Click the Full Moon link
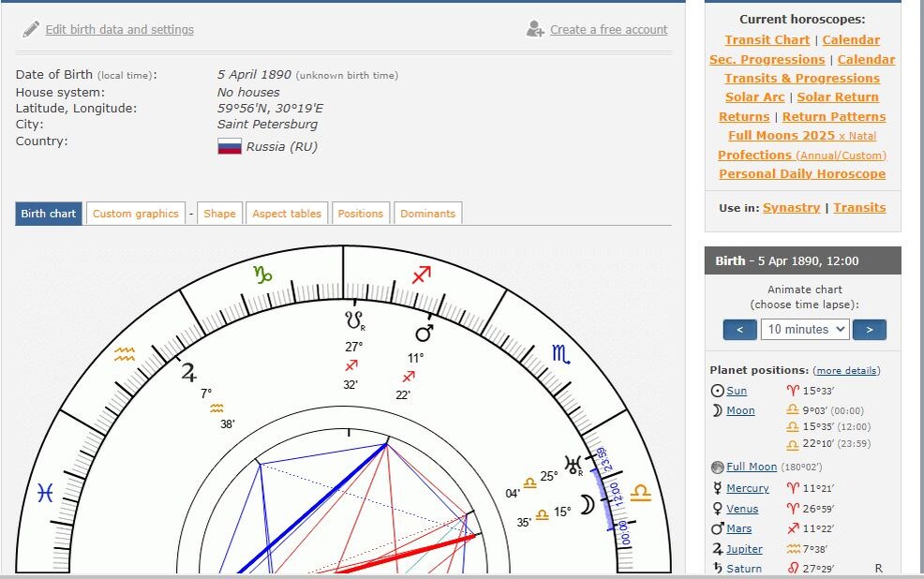The width and height of the screenshot is (924, 579). coord(752,467)
